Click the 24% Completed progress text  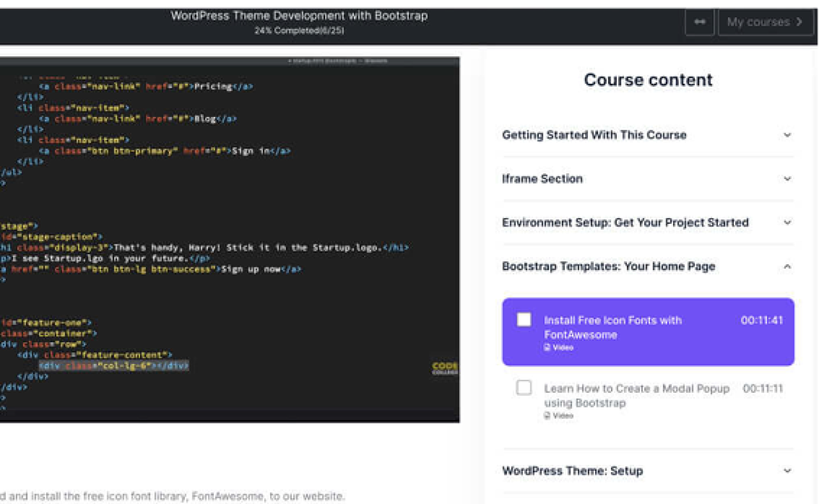pos(299,31)
